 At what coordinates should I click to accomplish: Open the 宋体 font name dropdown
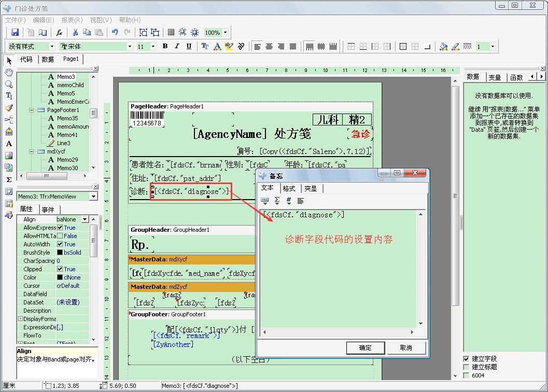[x=130, y=46]
